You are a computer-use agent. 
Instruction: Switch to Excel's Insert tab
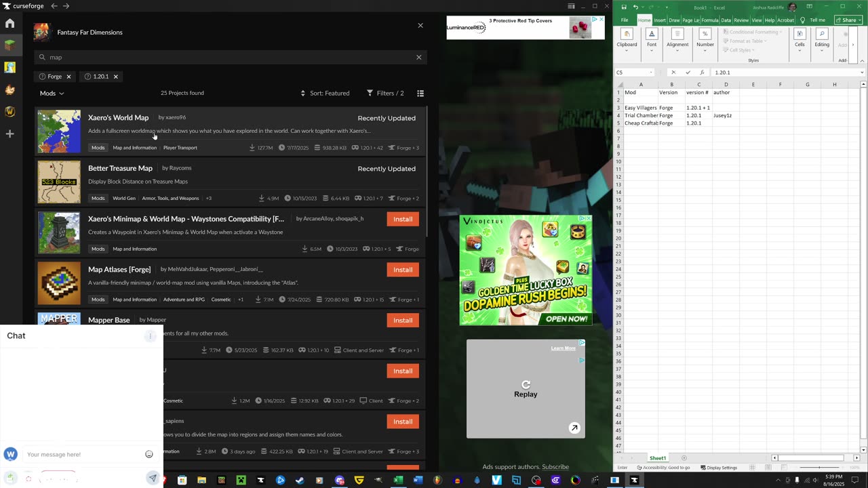click(660, 20)
